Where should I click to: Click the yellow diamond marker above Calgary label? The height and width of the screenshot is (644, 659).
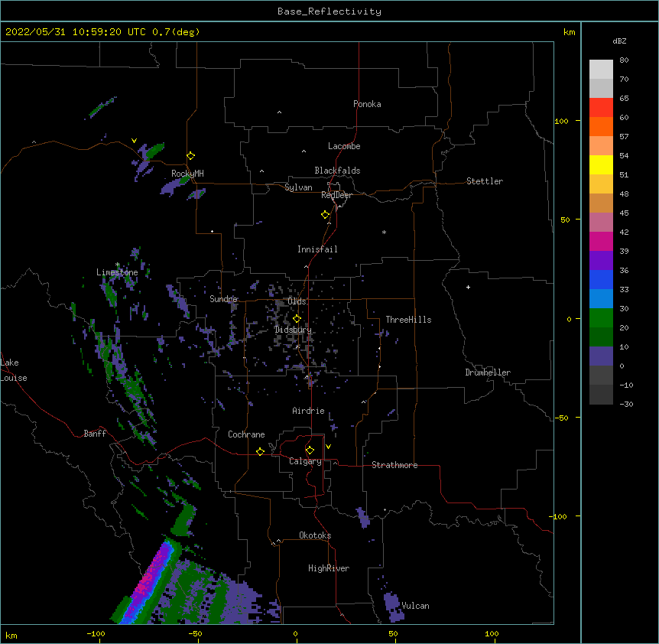pyautogui.click(x=310, y=450)
